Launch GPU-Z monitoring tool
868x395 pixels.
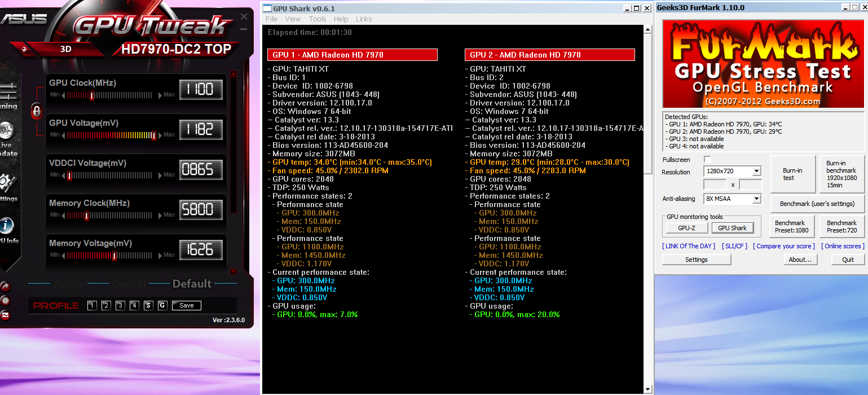686,228
